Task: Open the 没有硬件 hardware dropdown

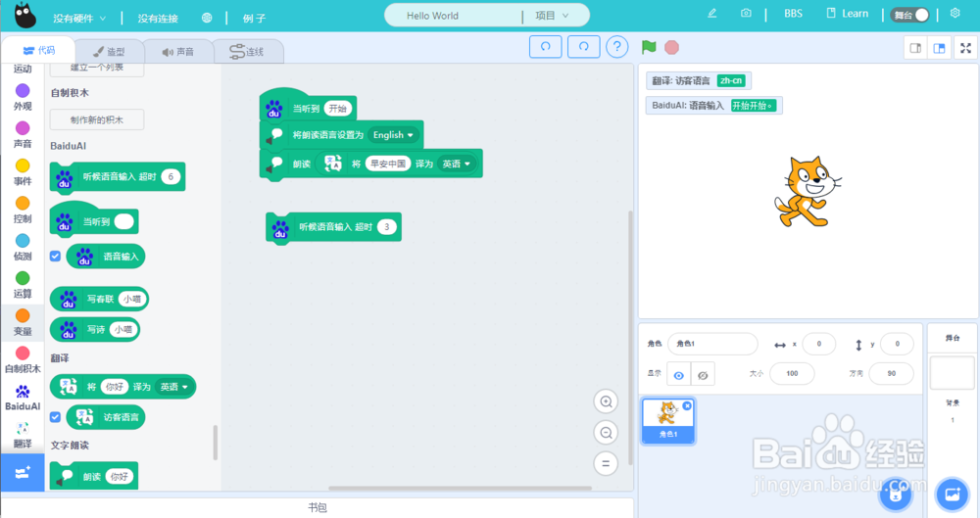Action: (x=79, y=19)
